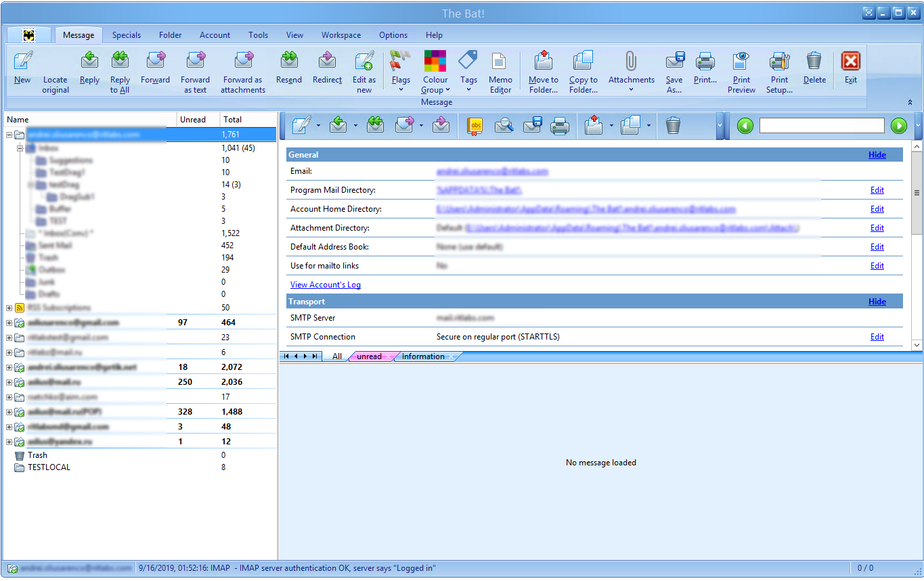Select the TESTLOCAL folder
This screenshot has height=581, width=924.
coord(49,467)
